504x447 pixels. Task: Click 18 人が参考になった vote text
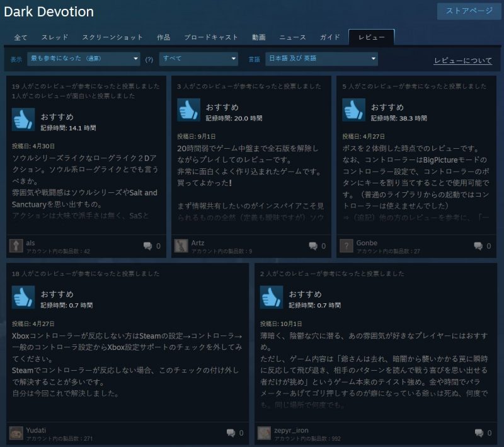coord(86,274)
